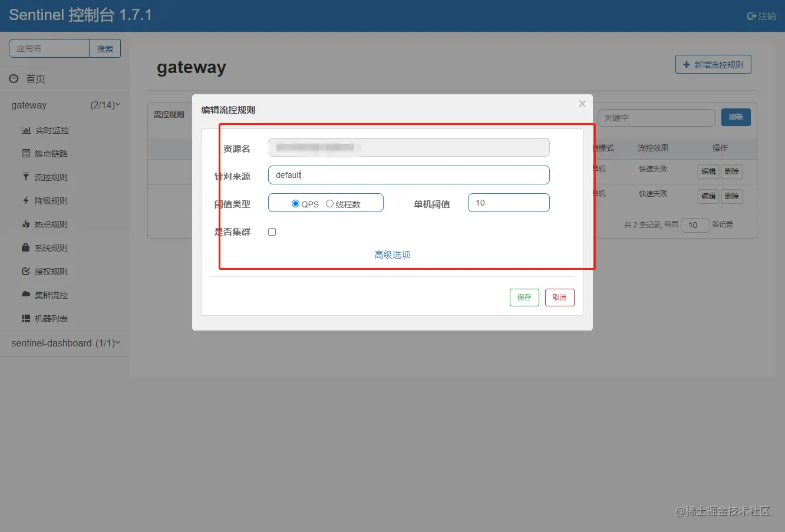785x532 pixels.
Task: Enable the 是否集群 cluster checkbox
Action: 272,232
